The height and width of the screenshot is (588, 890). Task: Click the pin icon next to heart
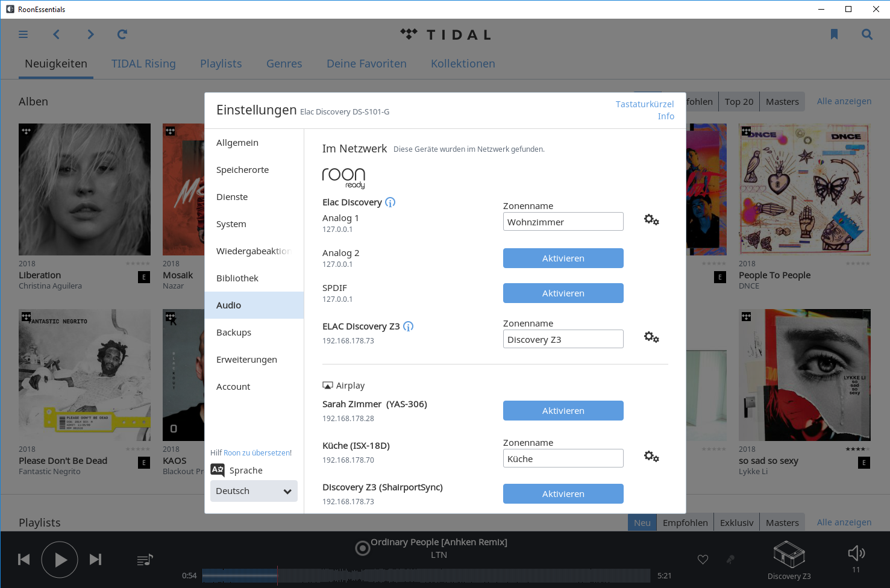pos(731,560)
